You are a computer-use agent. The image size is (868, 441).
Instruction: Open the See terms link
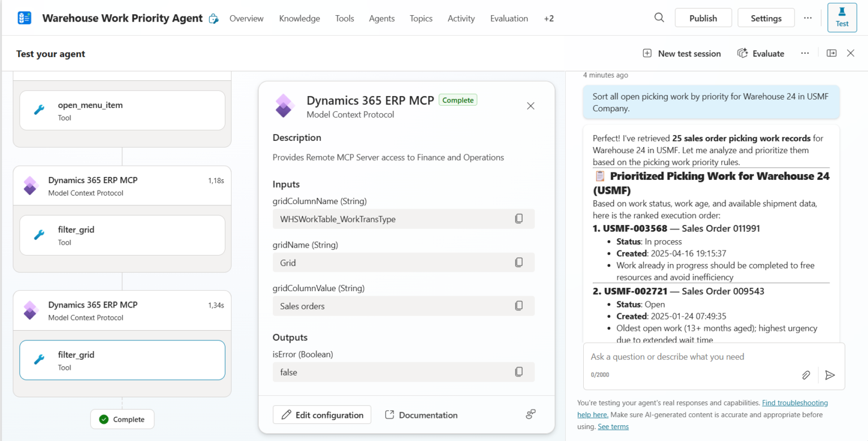613,426
